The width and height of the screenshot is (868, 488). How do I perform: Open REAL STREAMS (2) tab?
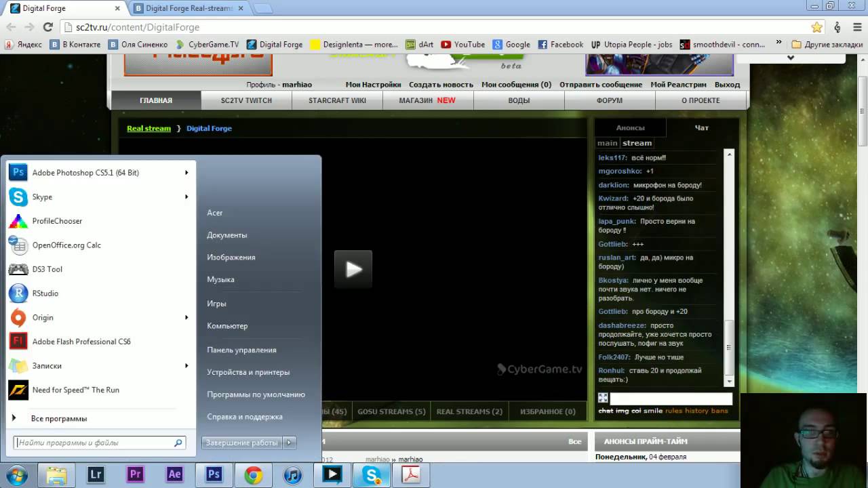tap(469, 411)
